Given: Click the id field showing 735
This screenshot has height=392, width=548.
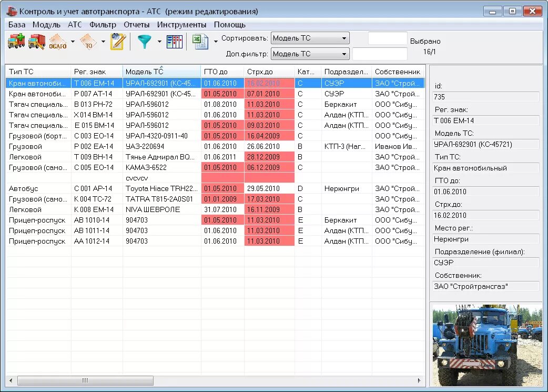Looking at the screenshot, I should (x=485, y=97).
